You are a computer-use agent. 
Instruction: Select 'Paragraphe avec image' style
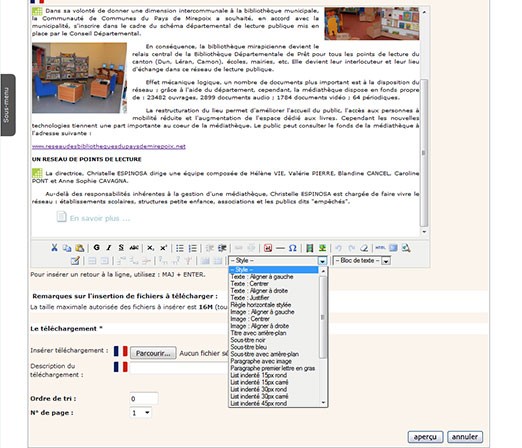pos(261,361)
